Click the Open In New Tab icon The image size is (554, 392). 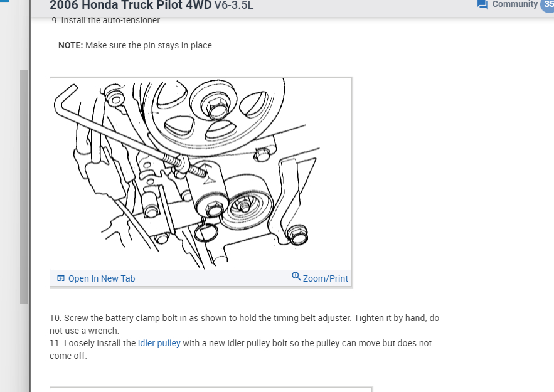61,278
